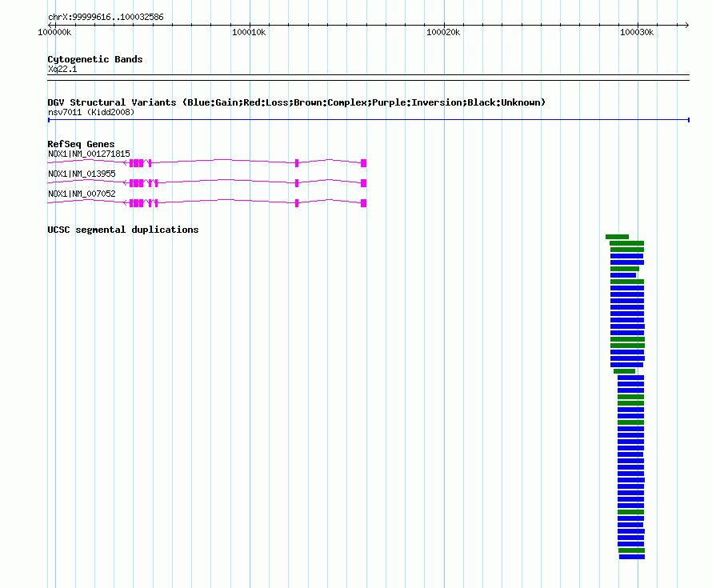Select the nsv7011 (Kidd2008) variant label
This screenshot has width=712, height=588.
(x=91, y=113)
